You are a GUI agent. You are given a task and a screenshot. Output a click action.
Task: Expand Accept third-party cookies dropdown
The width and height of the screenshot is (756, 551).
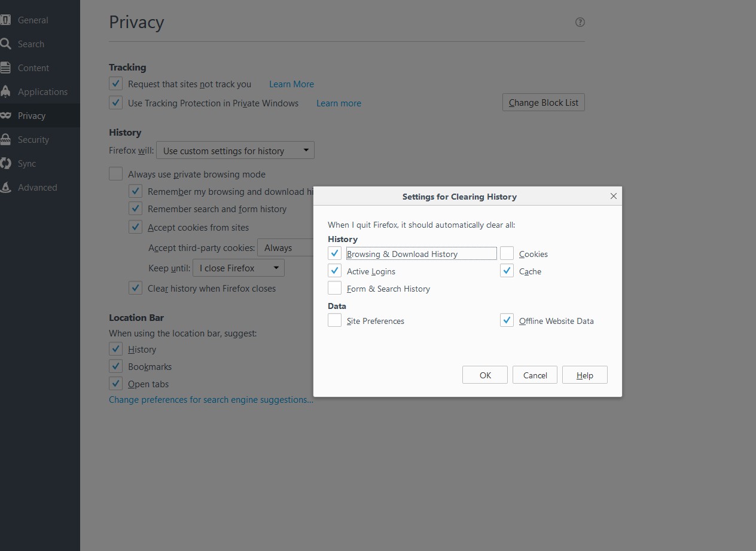[x=285, y=248]
